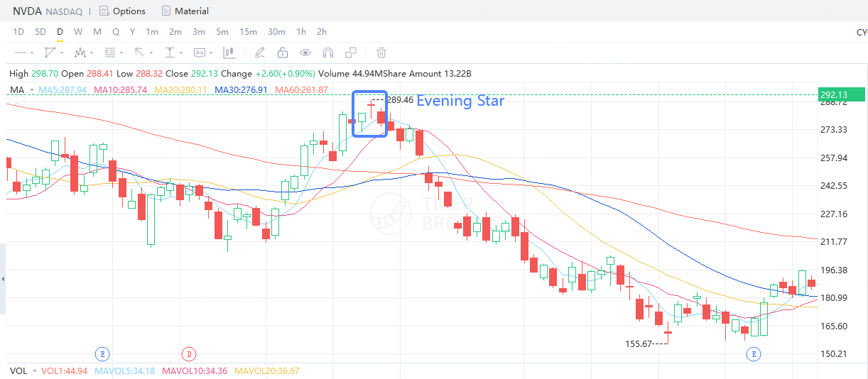This screenshot has width=868, height=379.
Task: Select the 15m timeframe tab
Action: [248, 31]
